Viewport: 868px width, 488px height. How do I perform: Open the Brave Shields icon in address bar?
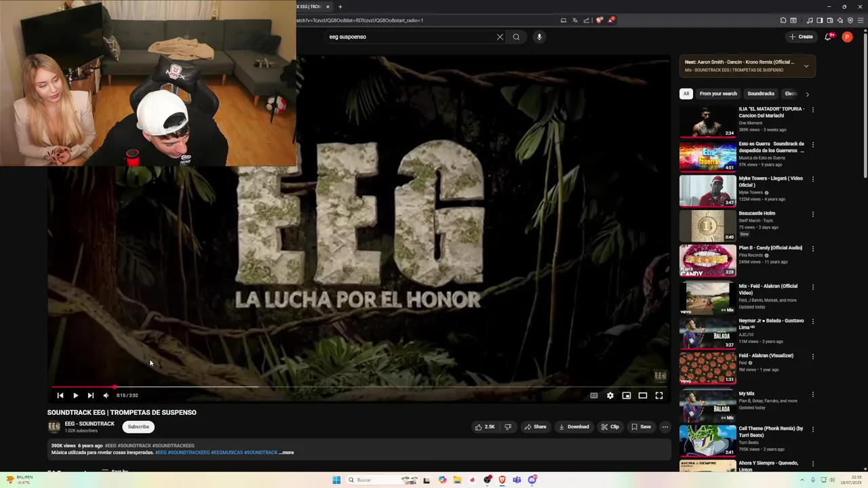[x=599, y=20]
